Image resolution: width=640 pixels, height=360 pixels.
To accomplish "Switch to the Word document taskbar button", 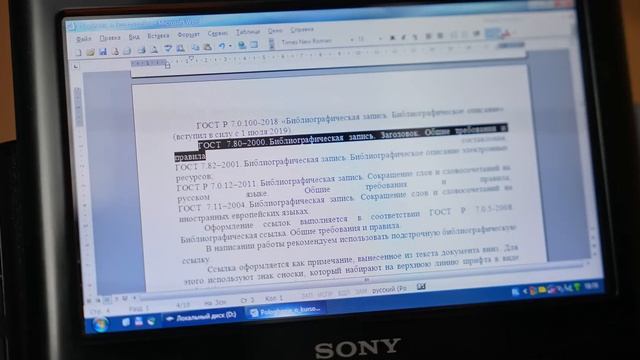I will (285, 311).
